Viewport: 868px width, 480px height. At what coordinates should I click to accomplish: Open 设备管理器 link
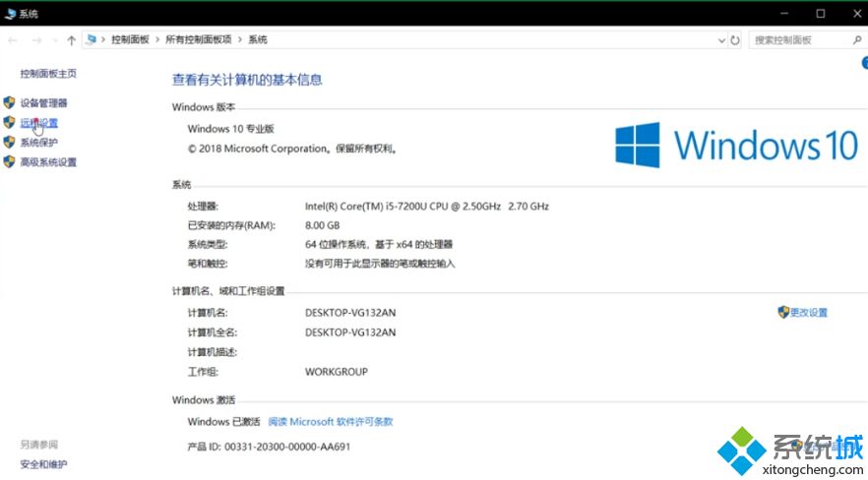pos(43,103)
